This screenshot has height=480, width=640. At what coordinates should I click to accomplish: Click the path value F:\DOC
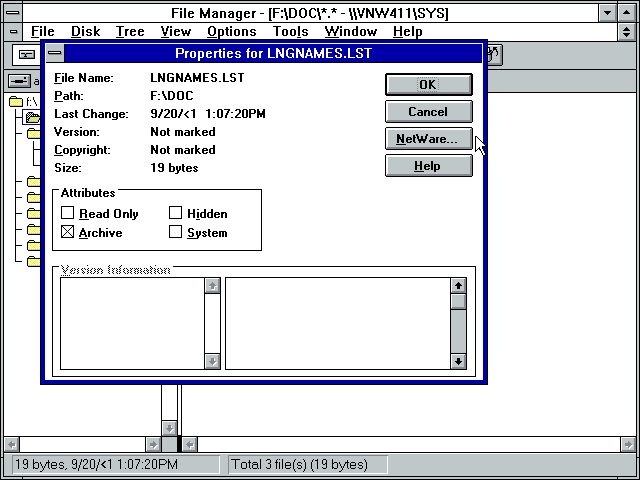tap(172, 96)
